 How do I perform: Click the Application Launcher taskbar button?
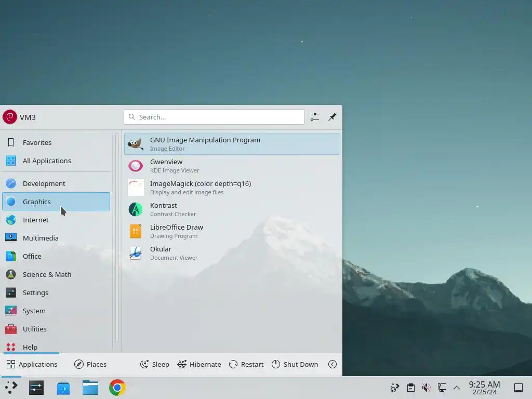[11, 388]
